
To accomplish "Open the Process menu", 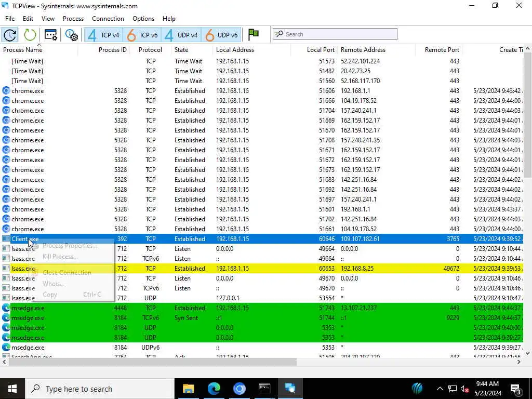I will click(73, 19).
